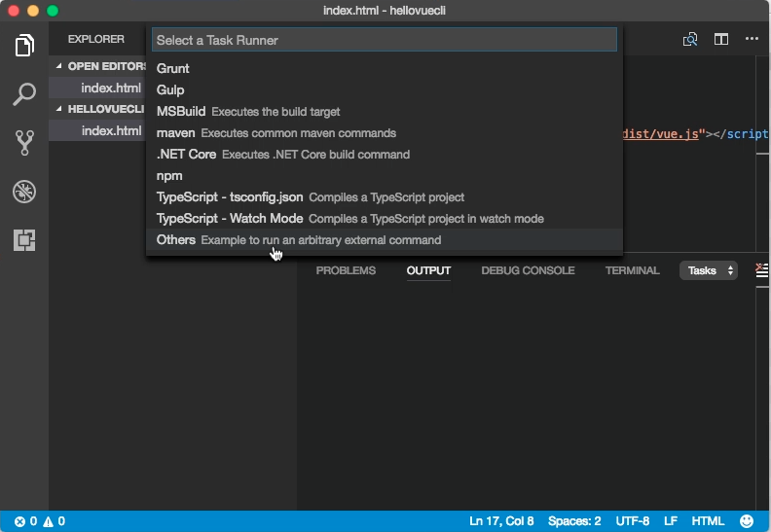Open the Debug view in activity bar
The height and width of the screenshot is (532, 771).
[x=24, y=192]
